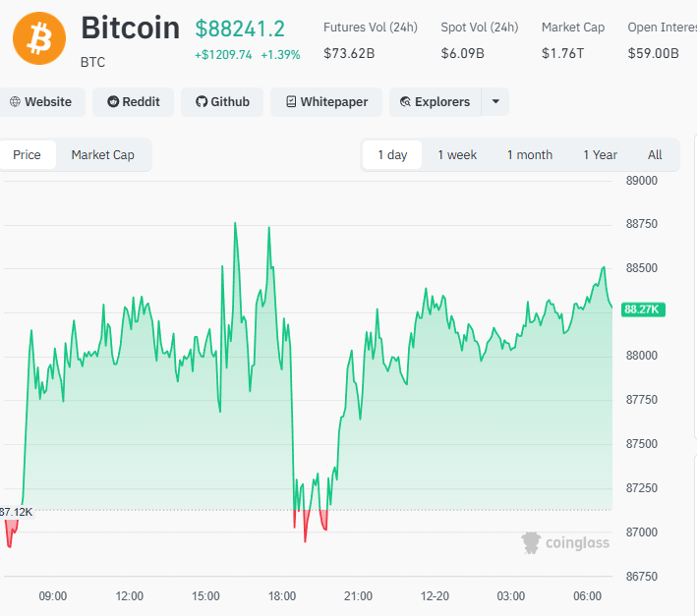Click the Reddit alien icon

coord(113,102)
